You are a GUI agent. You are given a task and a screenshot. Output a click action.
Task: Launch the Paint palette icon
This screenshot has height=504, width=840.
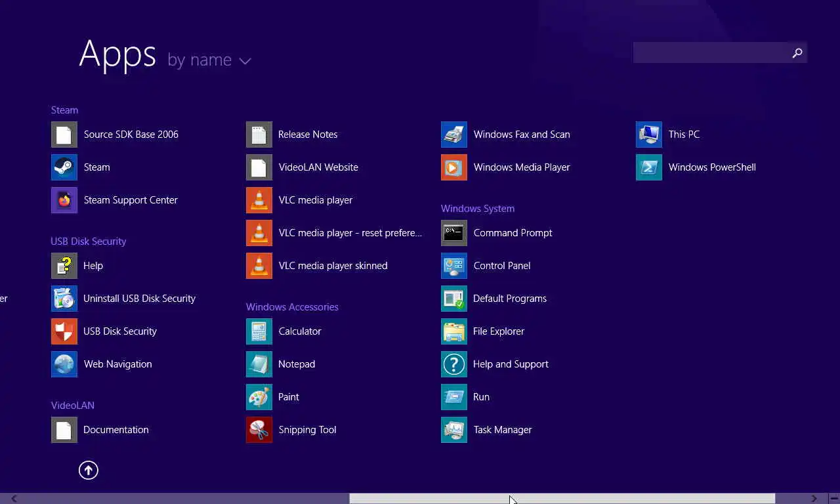[259, 397]
